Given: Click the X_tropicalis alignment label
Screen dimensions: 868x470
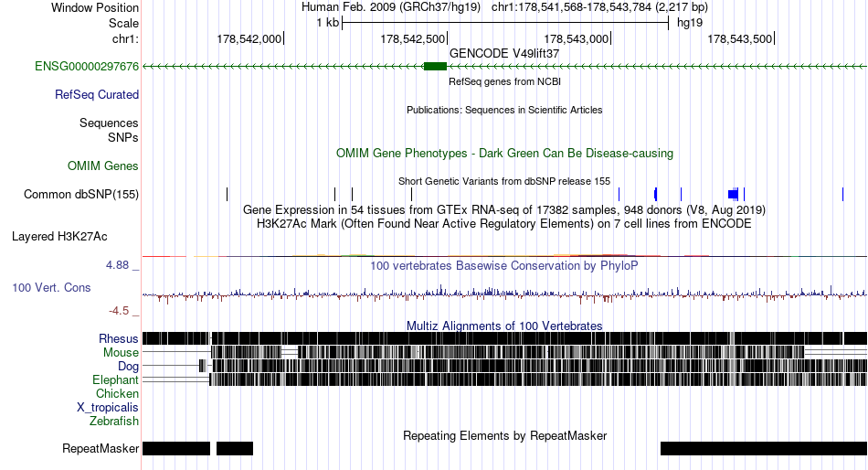Looking at the screenshot, I should point(108,408).
